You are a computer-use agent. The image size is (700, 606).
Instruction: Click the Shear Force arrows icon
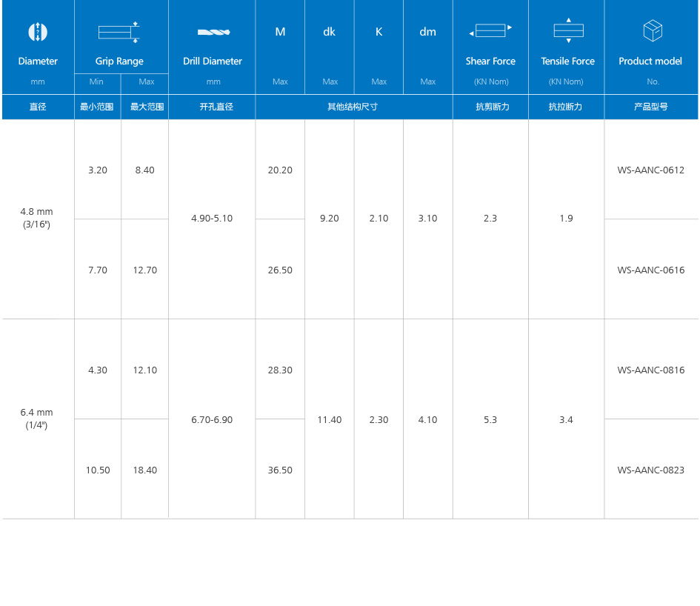[x=490, y=31]
